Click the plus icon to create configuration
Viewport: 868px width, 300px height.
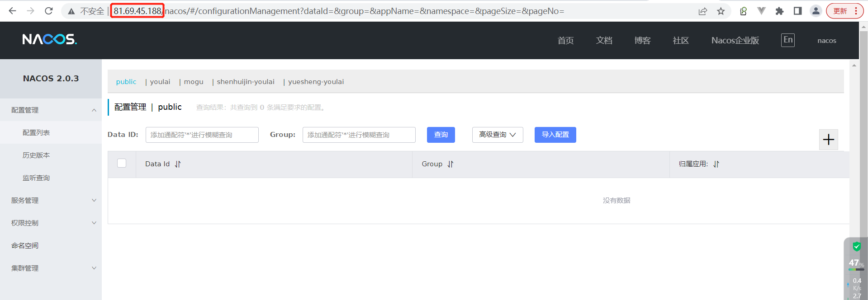pyautogui.click(x=828, y=140)
